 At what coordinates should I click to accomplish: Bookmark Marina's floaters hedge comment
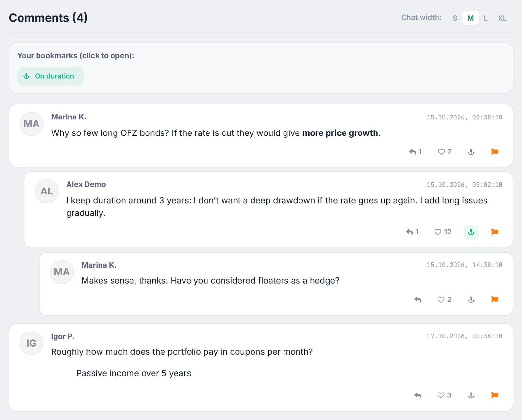tap(471, 300)
